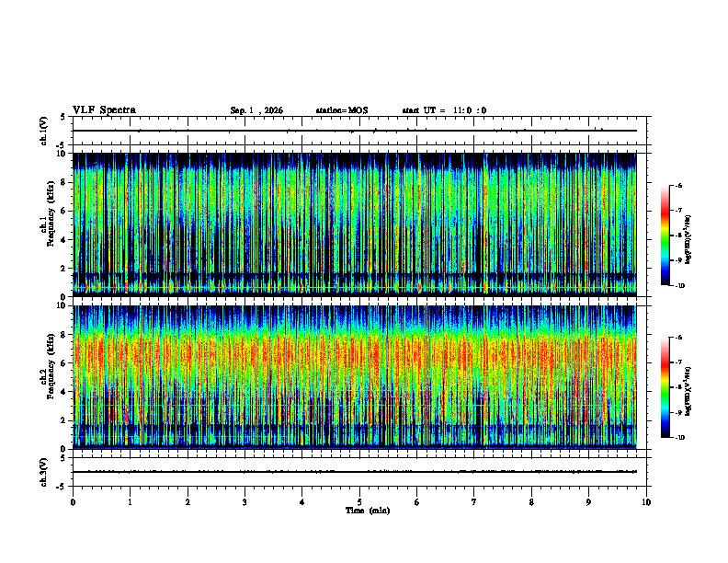Viewport: 728px width, 563px height.
Task: Click the 0 minute tick label on time axis
Action: [x=73, y=502]
